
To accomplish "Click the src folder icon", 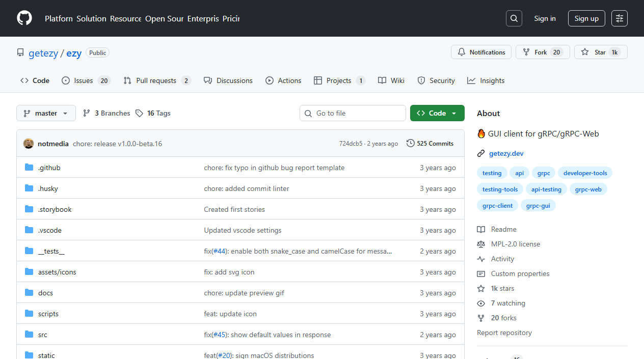I will pos(29,335).
